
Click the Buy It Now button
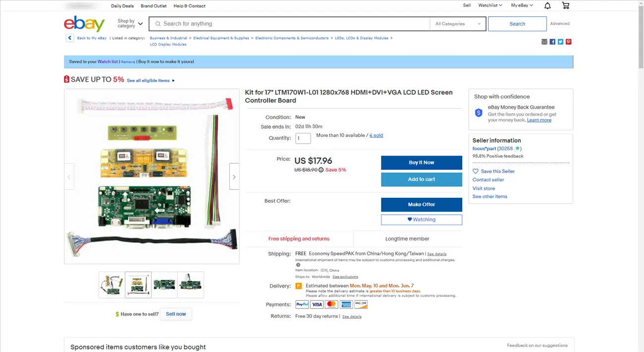(422, 163)
